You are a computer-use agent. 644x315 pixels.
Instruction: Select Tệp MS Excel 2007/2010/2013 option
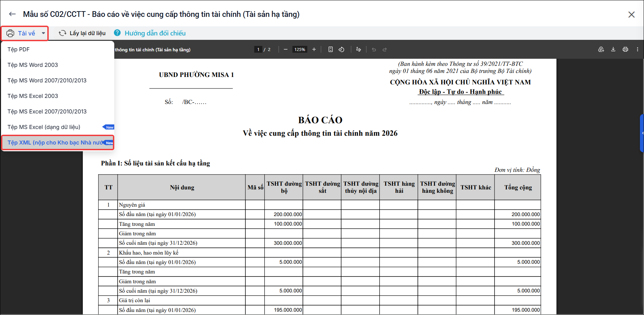click(58, 111)
